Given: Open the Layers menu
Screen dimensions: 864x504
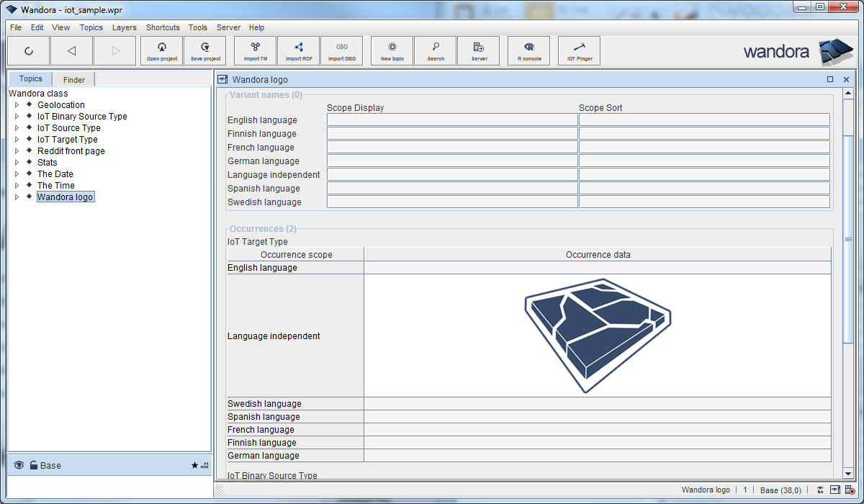Looking at the screenshot, I should [x=124, y=27].
